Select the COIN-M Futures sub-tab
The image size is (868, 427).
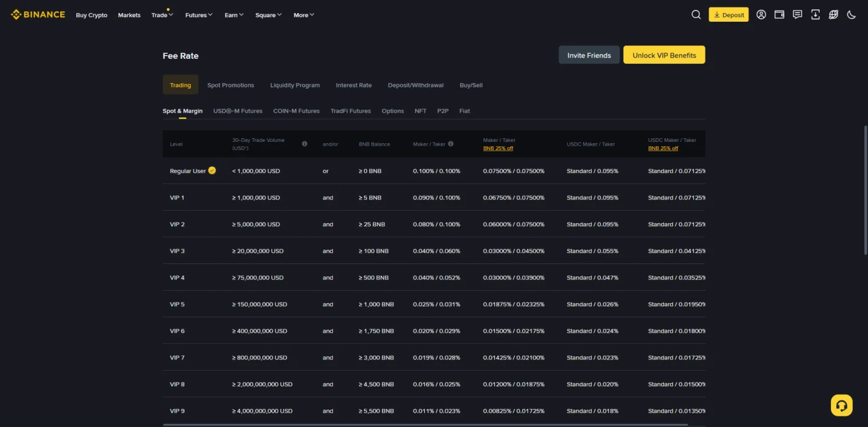pos(296,111)
